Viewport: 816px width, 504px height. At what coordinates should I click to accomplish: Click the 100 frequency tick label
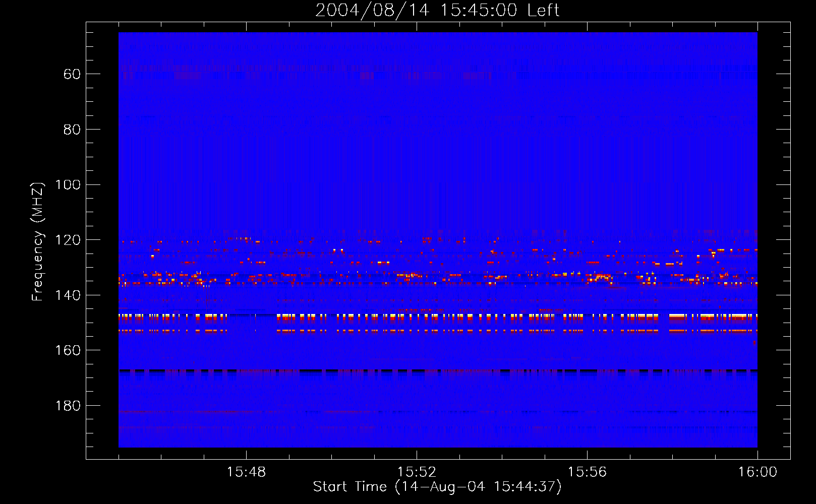click(68, 184)
